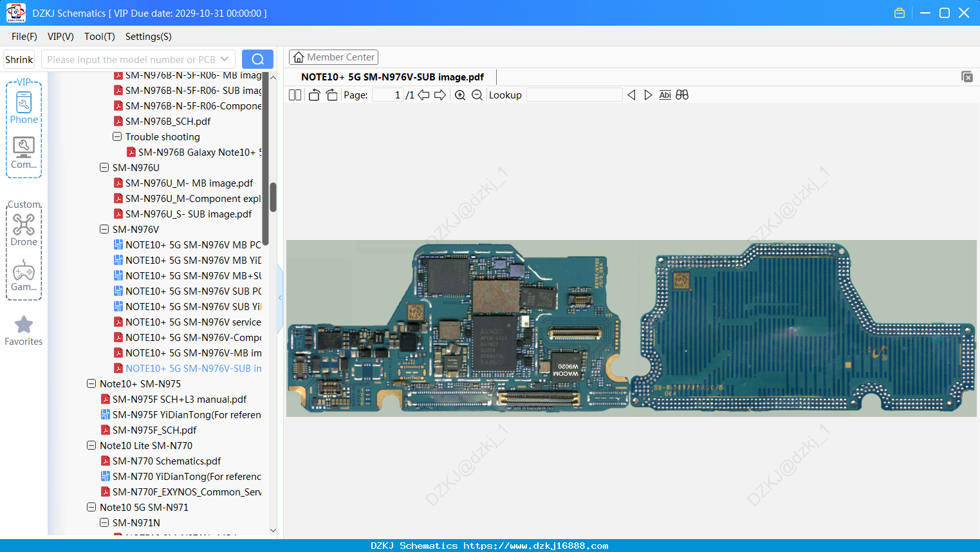Image resolution: width=980 pixels, height=552 pixels.
Task: Open Favorites in the sidebar
Action: pos(24,331)
